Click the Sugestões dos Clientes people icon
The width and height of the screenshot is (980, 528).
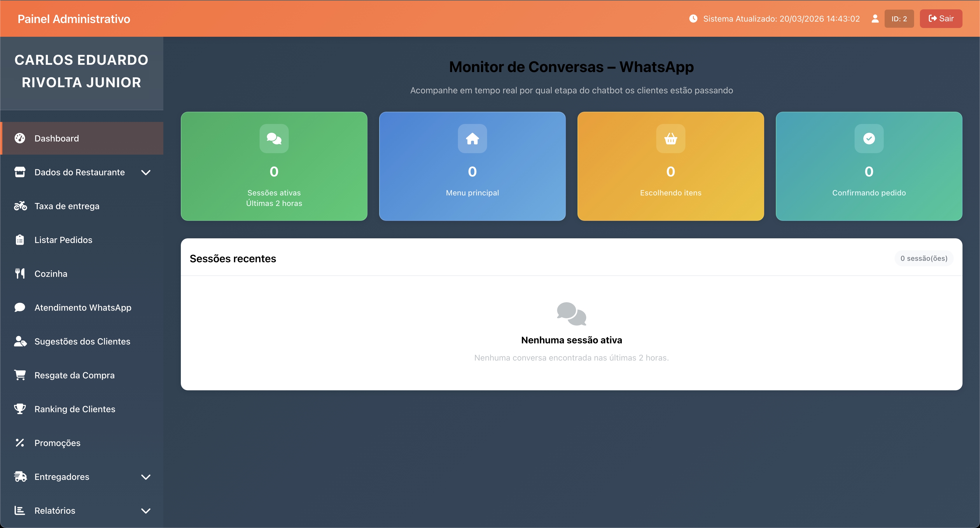[20, 341]
